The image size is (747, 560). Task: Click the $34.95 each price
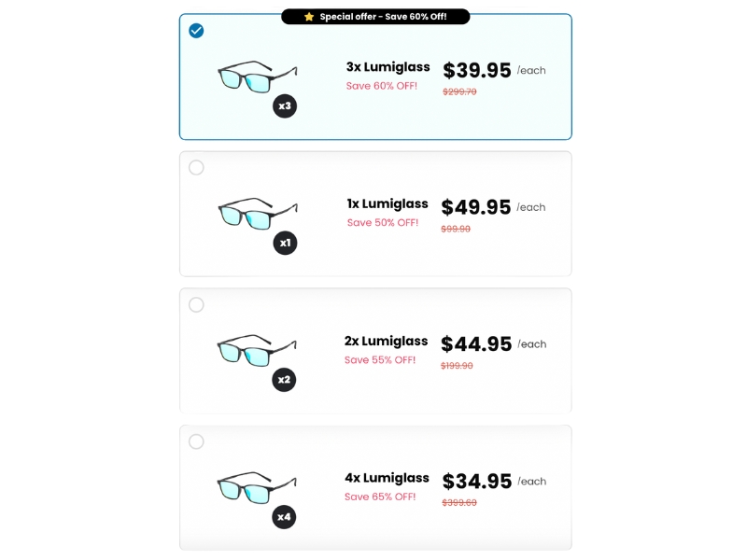pos(494,481)
